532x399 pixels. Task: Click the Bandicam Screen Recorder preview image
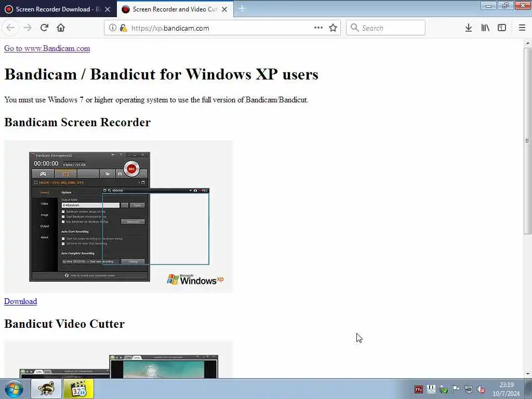(118, 217)
